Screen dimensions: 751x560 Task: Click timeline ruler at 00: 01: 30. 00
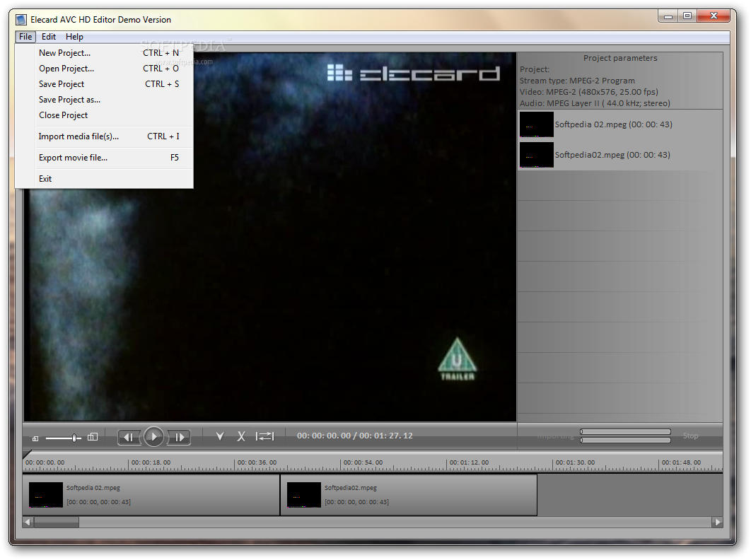[x=575, y=462]
